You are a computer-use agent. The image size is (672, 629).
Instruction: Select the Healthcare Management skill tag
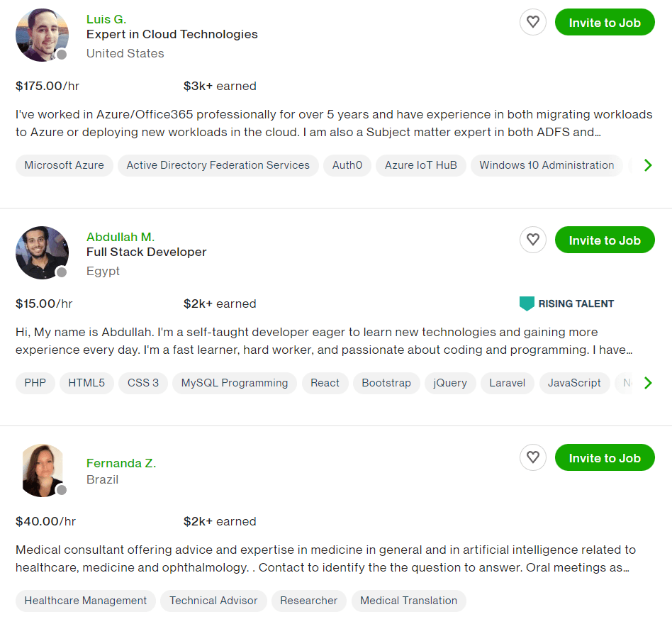tap(86, 601)
